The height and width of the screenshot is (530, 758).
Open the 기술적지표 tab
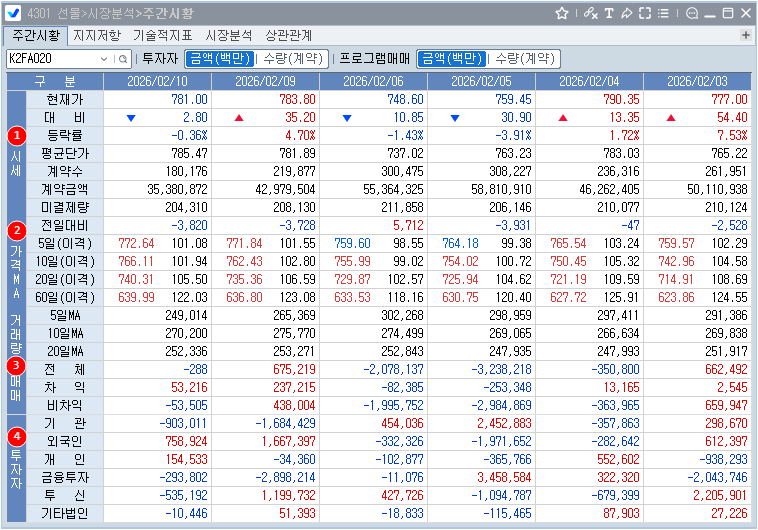point(163,35)
